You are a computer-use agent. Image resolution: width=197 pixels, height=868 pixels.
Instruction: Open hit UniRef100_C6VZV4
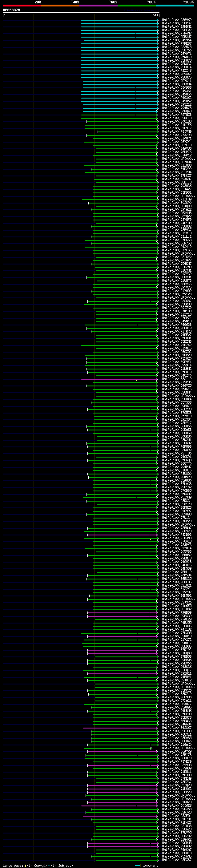pyautogui.click(x=177, y=142)
